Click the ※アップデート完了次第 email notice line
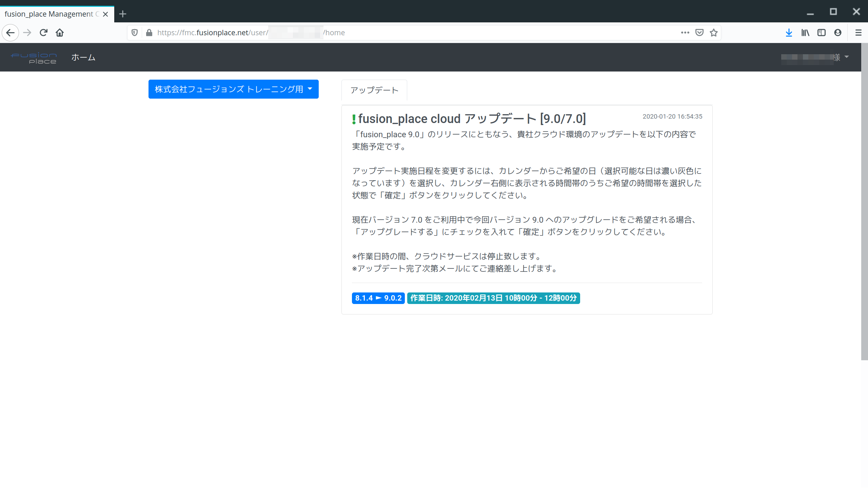The height and width of the screenshot is (488, 868). (x=454, y=269)
